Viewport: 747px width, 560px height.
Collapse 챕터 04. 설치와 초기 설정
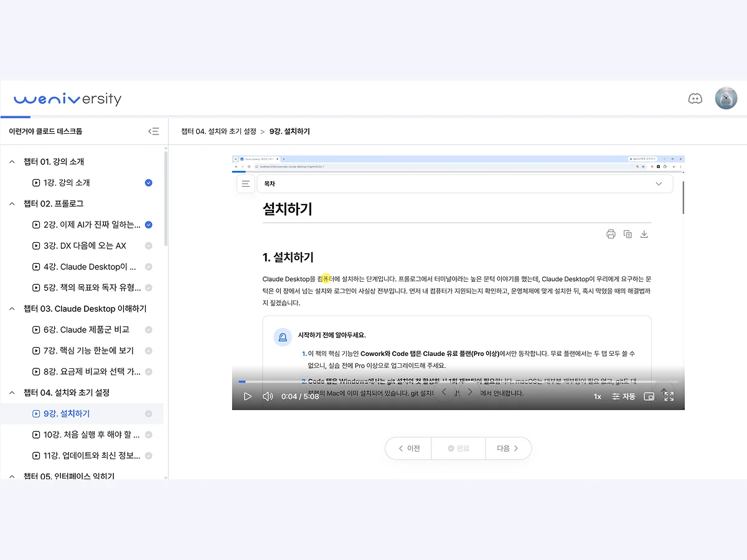pyautogui.click(x=12, y=393)
